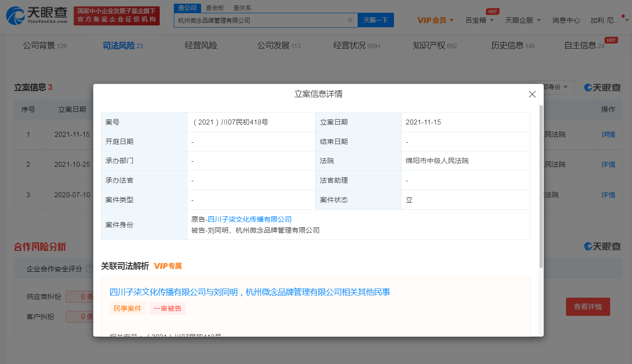Open the 天眼企服 dropdown menu
632x364 pixels.
point(523,20)
